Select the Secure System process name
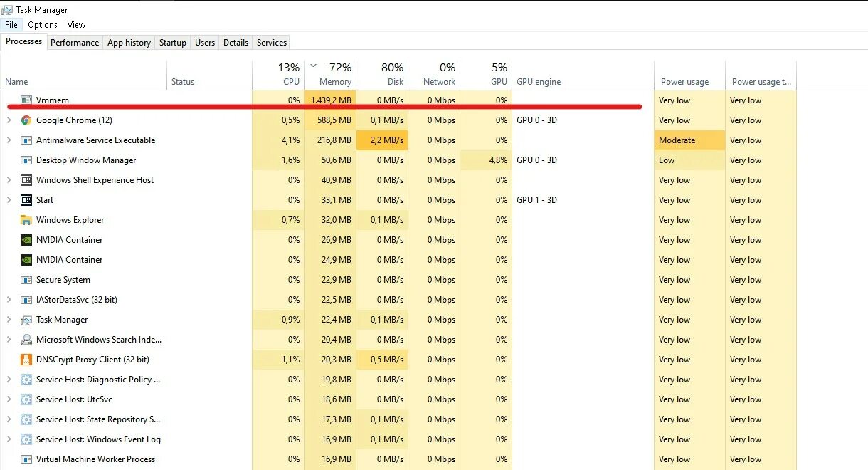This screenshot has width=868, height=470. click(63, 280)
